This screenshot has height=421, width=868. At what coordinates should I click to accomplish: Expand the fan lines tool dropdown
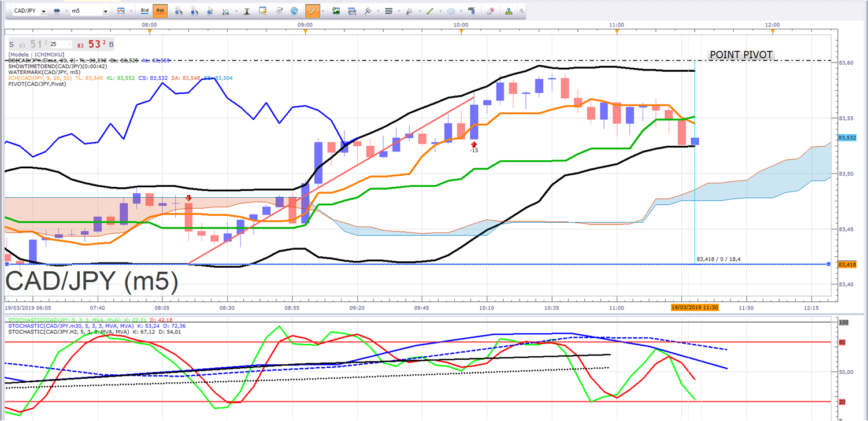click(x=420, y=11)
